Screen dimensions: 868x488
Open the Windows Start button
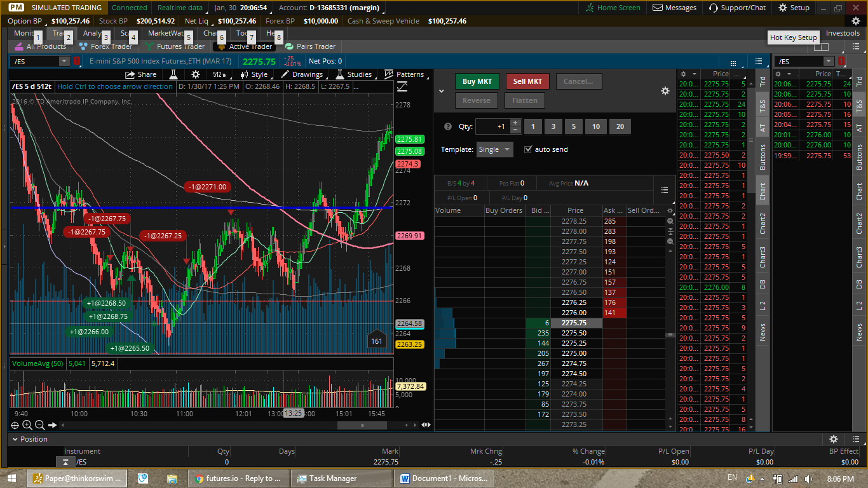coord(11,478)
